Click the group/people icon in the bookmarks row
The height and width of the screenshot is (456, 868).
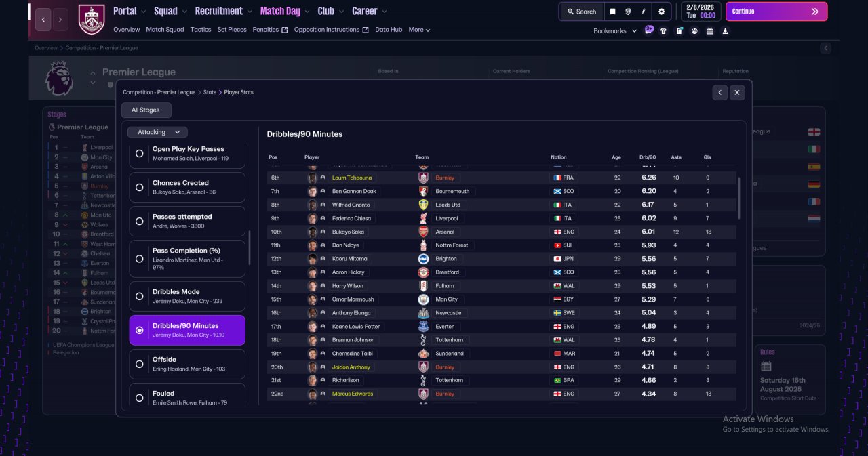694,30
